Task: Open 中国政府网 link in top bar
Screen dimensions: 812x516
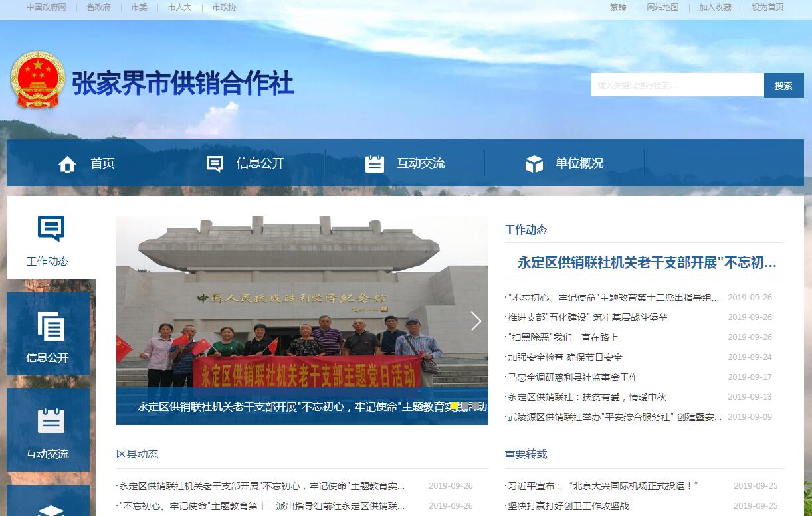Action: tap(47, 7)
